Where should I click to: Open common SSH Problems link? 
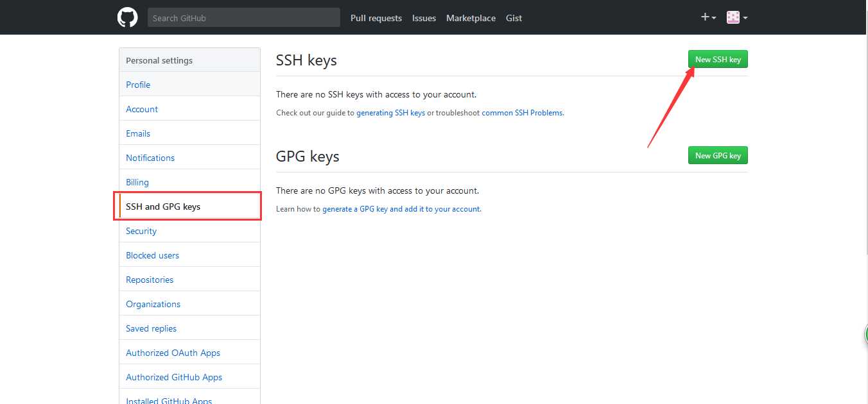(x=522, y=112)
